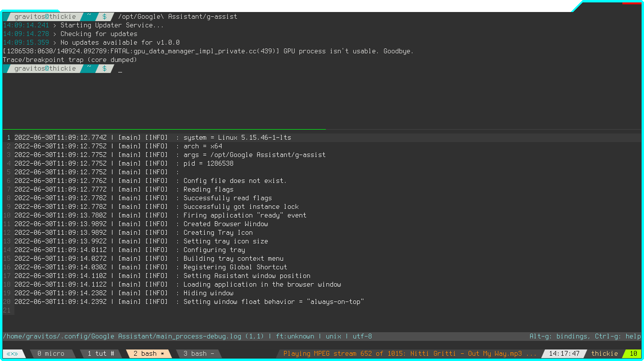
Task: Click log line "Configuring tray"
Action: point(214,250)
